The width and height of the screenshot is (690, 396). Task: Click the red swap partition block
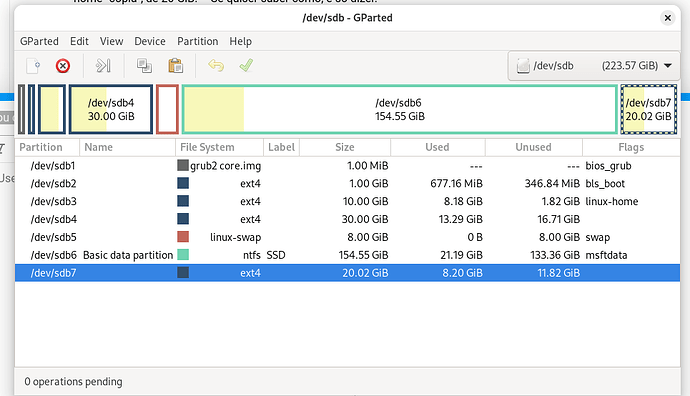pos(167,110)
